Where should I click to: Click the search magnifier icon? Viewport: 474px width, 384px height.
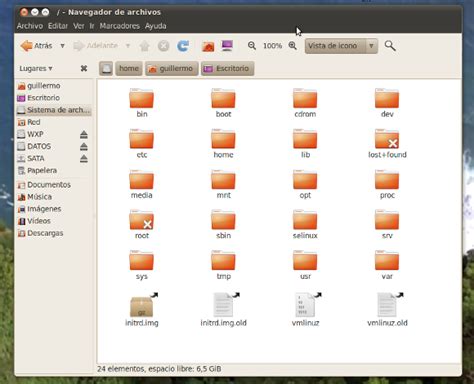pyautogui.click(x=390, y=46)
